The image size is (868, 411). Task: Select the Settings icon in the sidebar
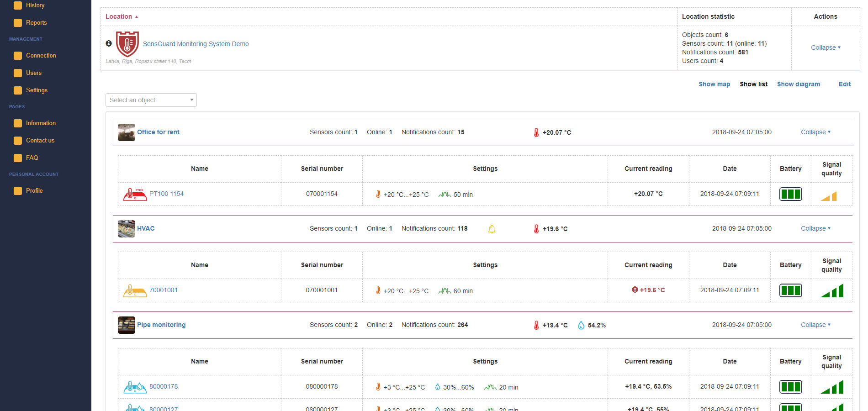click(18, 90)
